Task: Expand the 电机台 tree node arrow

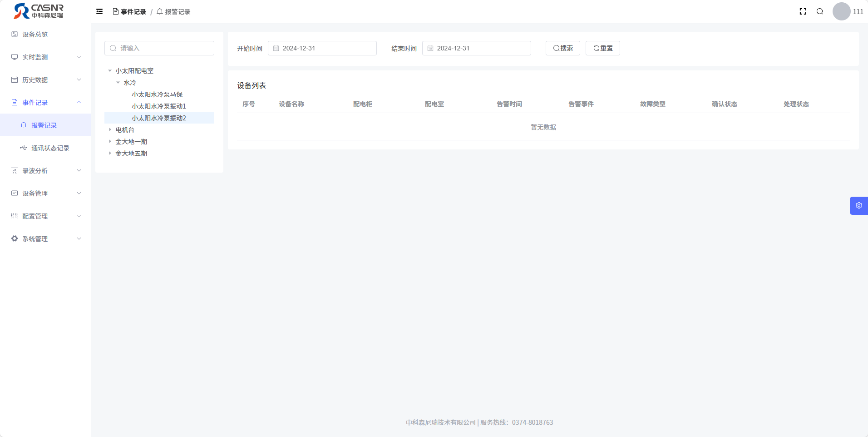Action: [x=110, y=129]
